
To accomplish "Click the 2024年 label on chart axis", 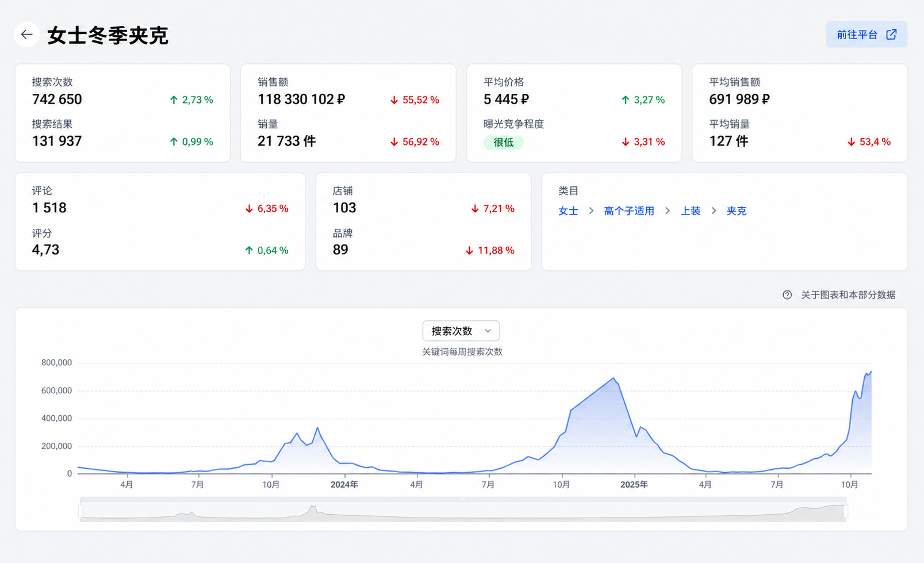I will [x=344, y=485].
